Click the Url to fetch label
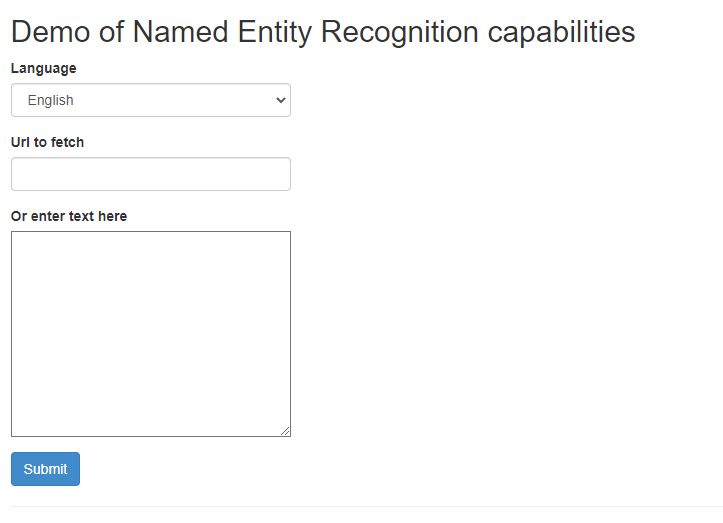The width and height of the screenshot is (723, 523). [x=47, y=142]
